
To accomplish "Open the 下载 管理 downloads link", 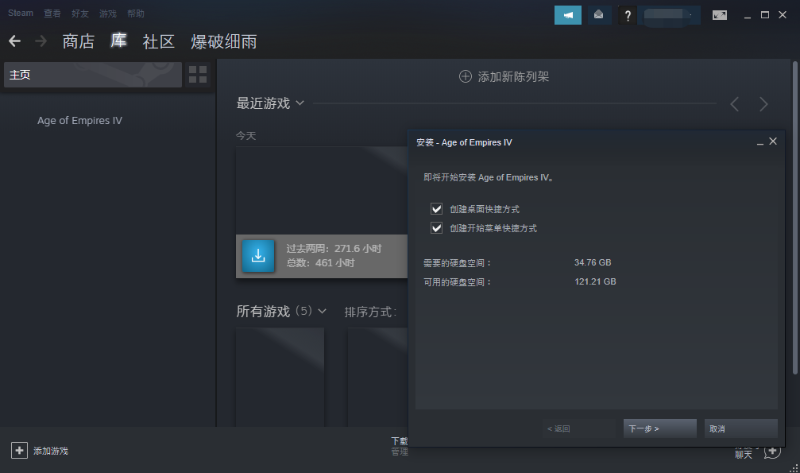I will (399, 446).
